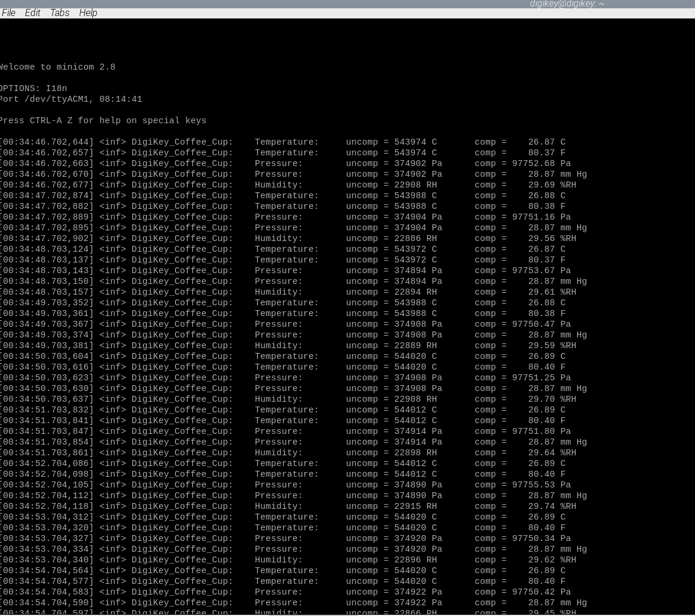Click pressure value 97750.47 Pa
695x616 pixels.
coord(541,324)
